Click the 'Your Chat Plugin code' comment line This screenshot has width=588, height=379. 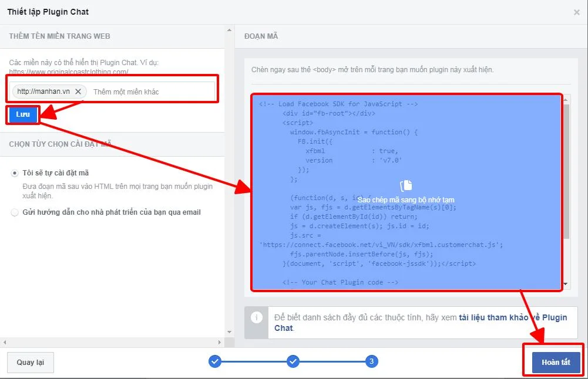[x=340, y=282]
